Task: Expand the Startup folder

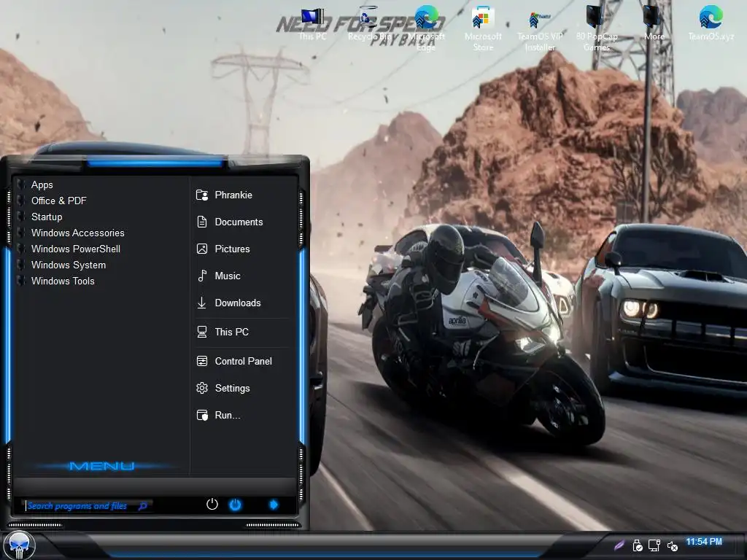Action: pyautogui.click(x=47, y=217)
